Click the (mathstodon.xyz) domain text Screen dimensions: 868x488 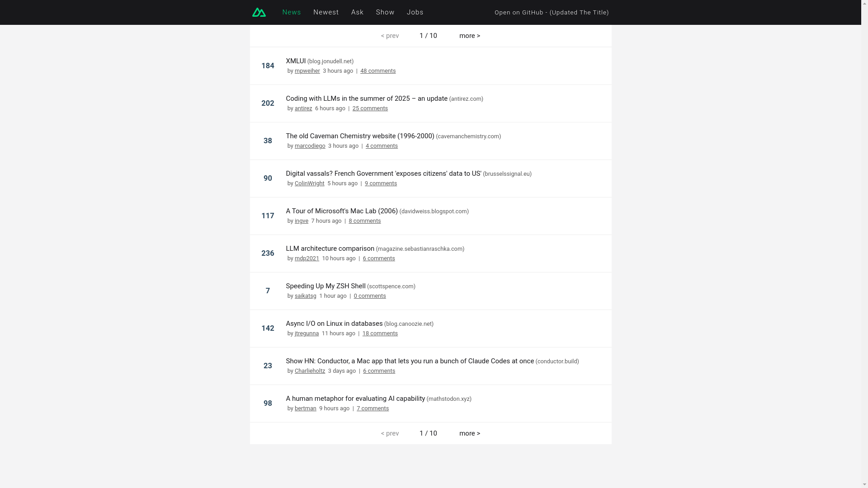coord(449,399)
